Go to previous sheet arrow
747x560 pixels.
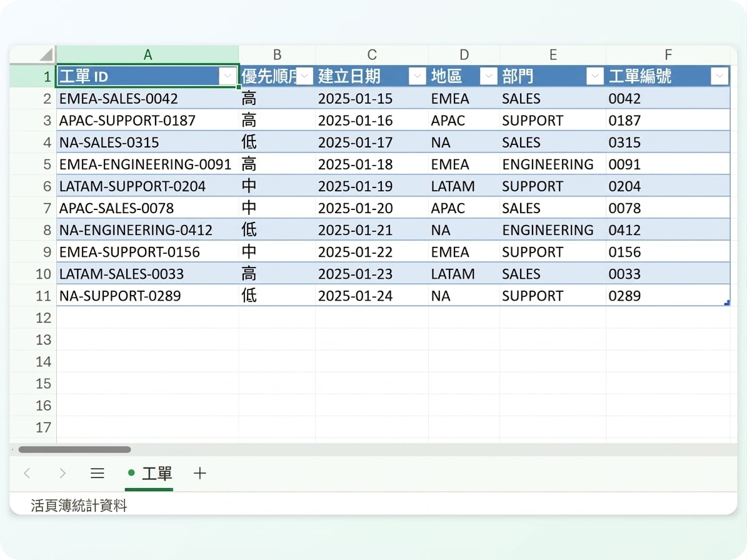click(x=27, y=473)
